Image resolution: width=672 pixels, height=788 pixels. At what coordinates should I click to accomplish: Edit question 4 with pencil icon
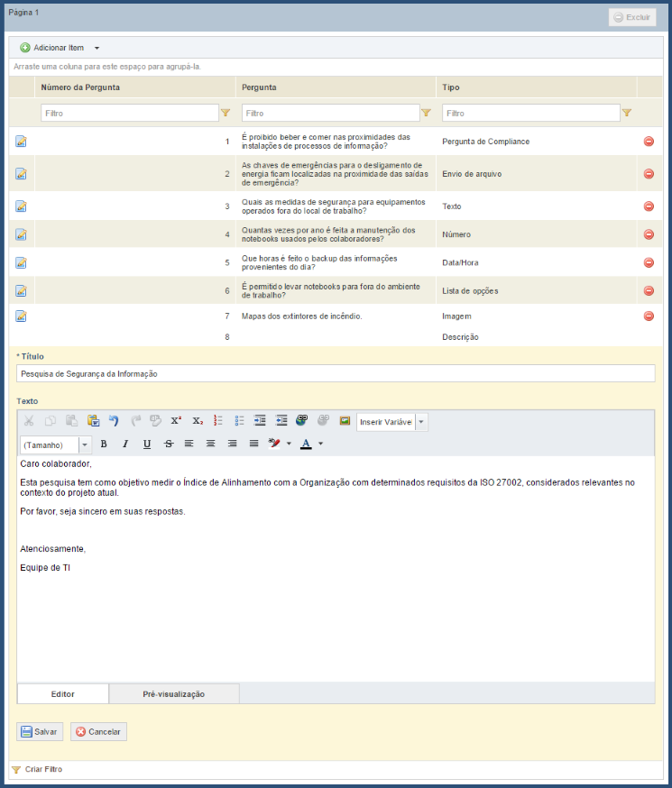click(21, 234)
